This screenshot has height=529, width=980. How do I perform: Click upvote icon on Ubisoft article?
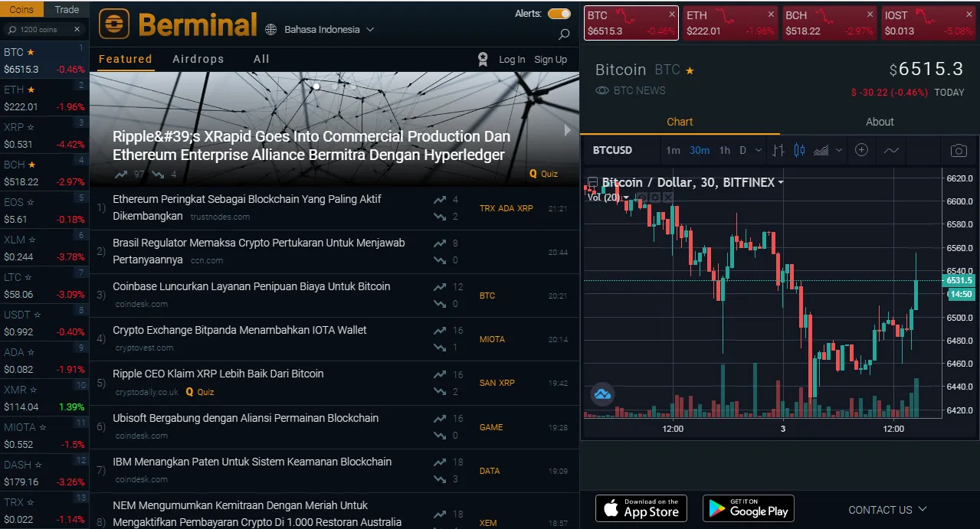click(440, 419)
